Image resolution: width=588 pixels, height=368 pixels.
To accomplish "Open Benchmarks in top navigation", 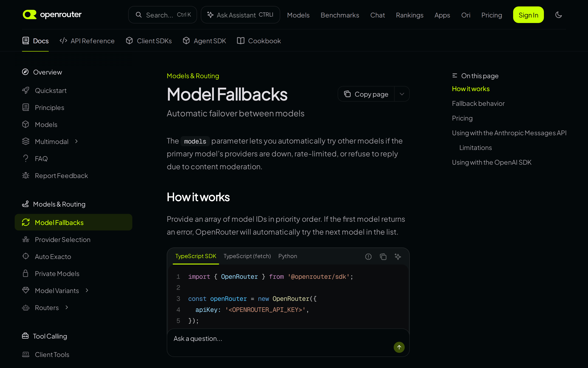I will [x=340, y=15].
